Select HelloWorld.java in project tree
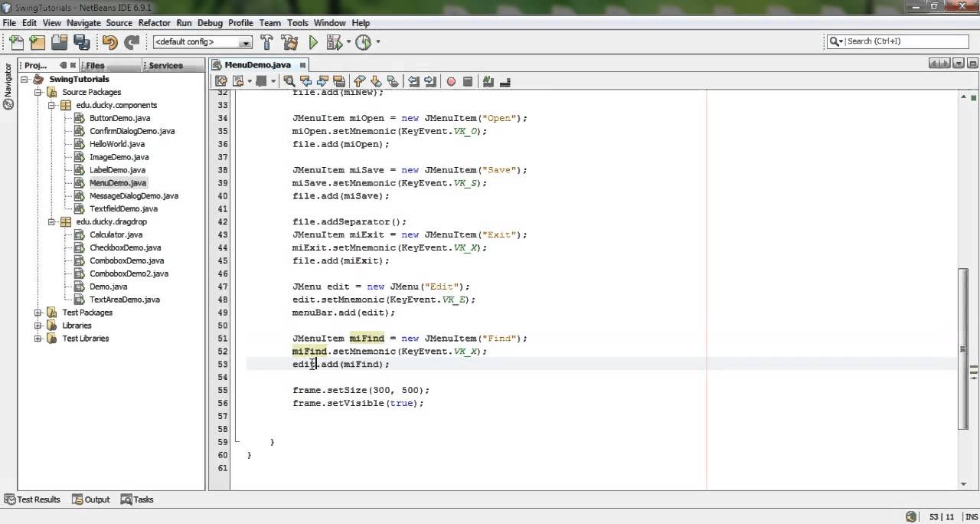The image size is (980, 524). coord(116,144)
